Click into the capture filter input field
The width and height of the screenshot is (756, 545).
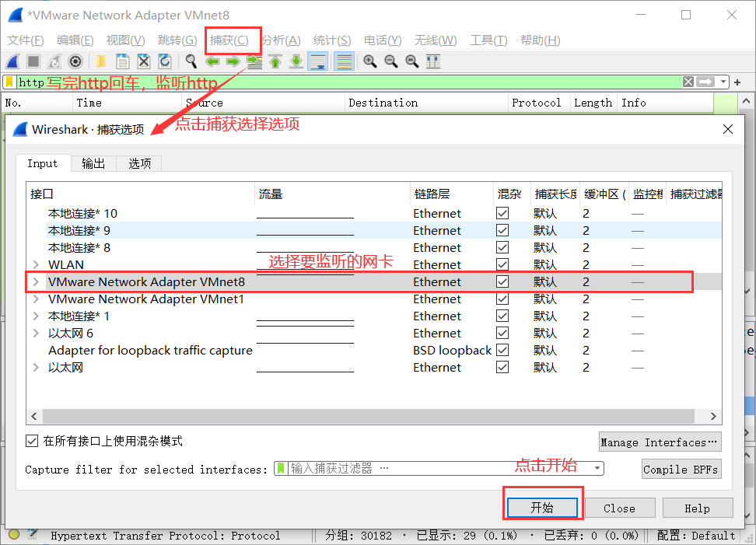point(439,468)
